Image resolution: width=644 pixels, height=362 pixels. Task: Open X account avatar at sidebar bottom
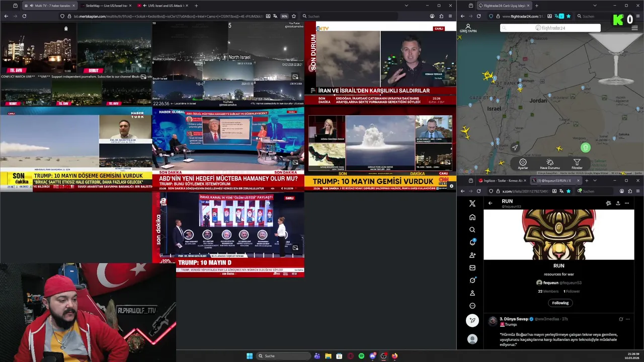[472, 339]
